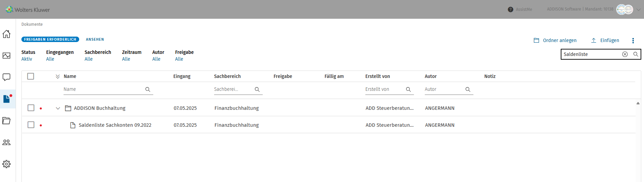
Task: Click the Name filter search icon
Action: click(148, 89)
